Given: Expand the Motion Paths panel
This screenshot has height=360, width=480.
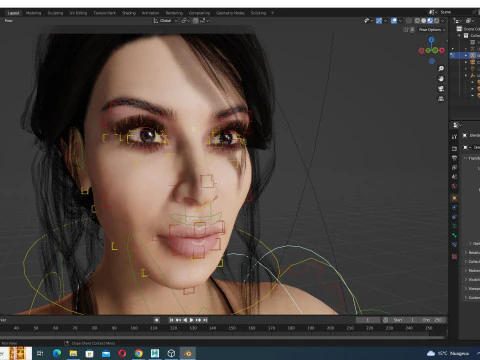Looking at the screenshot, I should point(466,271).
